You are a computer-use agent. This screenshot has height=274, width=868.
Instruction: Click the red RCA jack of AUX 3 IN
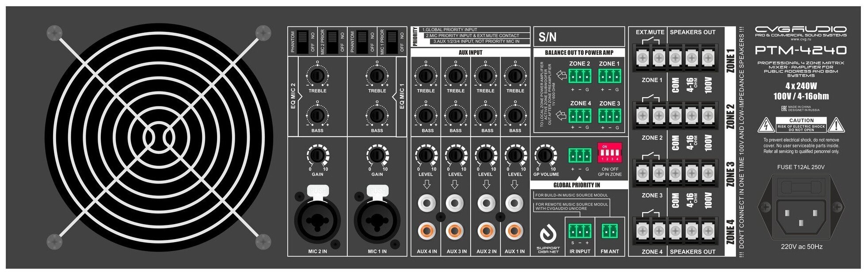point(455,231)
